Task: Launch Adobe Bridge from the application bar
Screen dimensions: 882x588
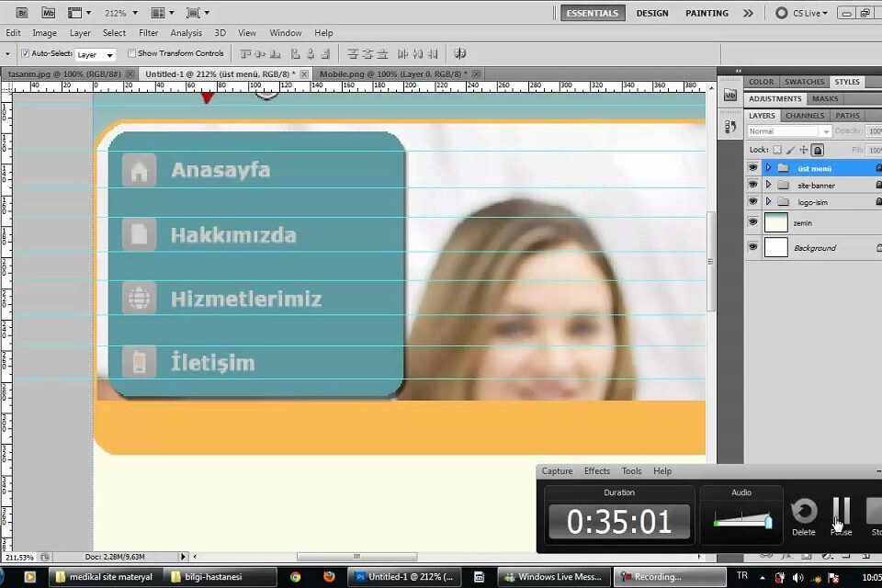Action: pos(22,13)
